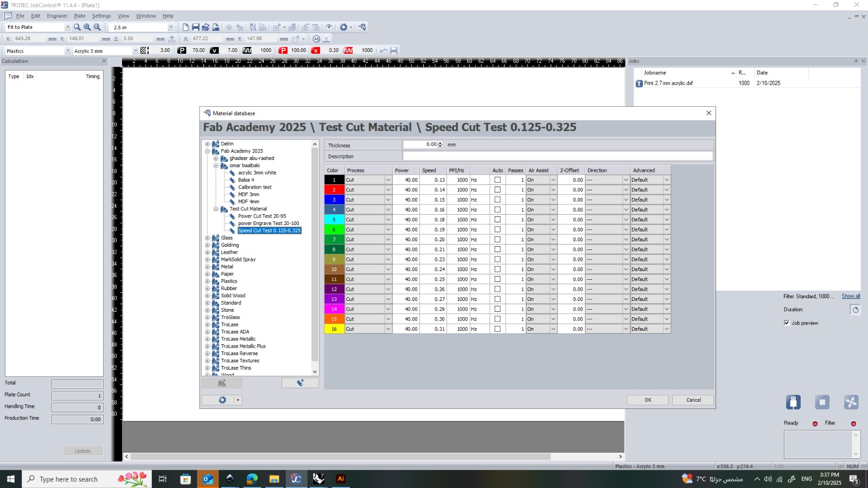Image resolution: width=868 pixels, height=488 pixels.
Task: Click the Windows Start button
Action: [11, 479]
